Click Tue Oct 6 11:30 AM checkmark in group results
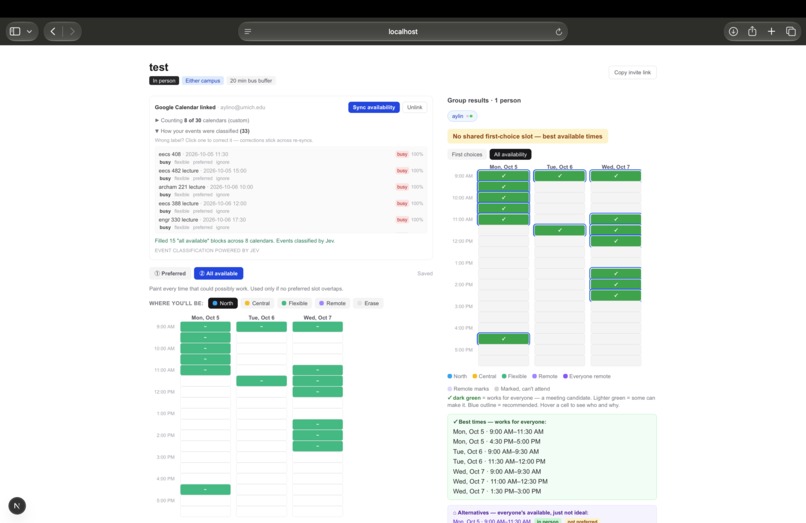Viewport: 806px width, 523px height. (560, 230)
